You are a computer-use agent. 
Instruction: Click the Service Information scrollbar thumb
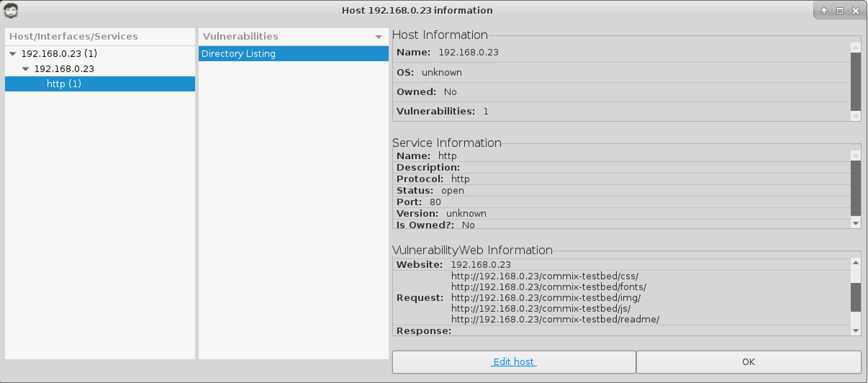(x=855, y=188)
